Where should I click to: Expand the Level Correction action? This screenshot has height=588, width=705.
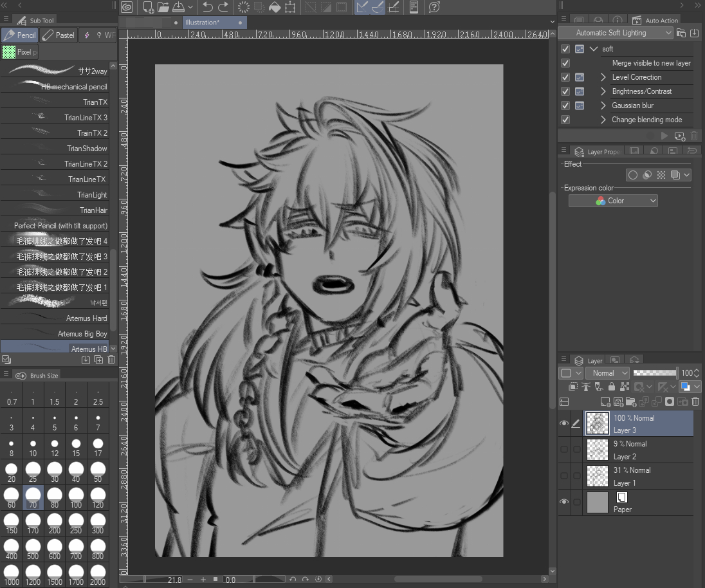coord(603,77)
